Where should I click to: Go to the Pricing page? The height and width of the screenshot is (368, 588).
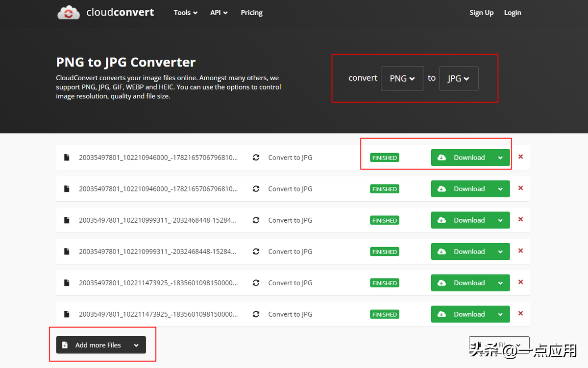tap(251, 13)
